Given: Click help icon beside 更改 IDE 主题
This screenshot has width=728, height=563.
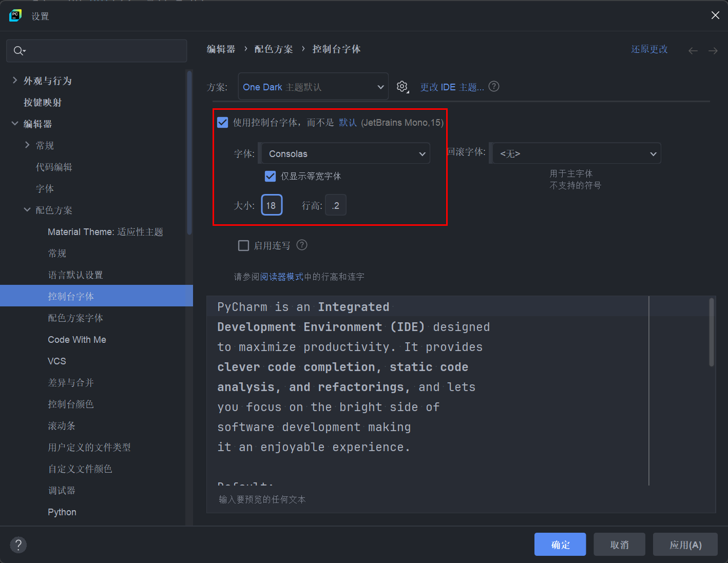Looking at the screenshot, I should click(x=494, y=86).
